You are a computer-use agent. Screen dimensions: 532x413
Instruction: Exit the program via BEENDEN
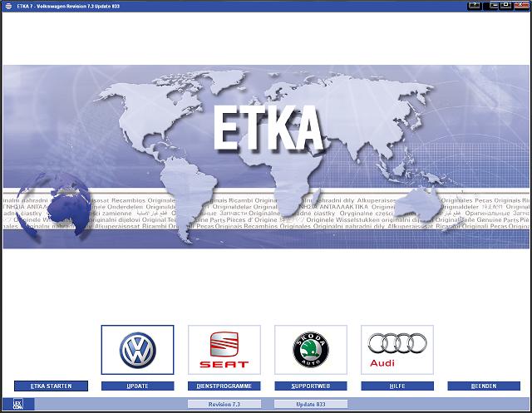[484, 386]
